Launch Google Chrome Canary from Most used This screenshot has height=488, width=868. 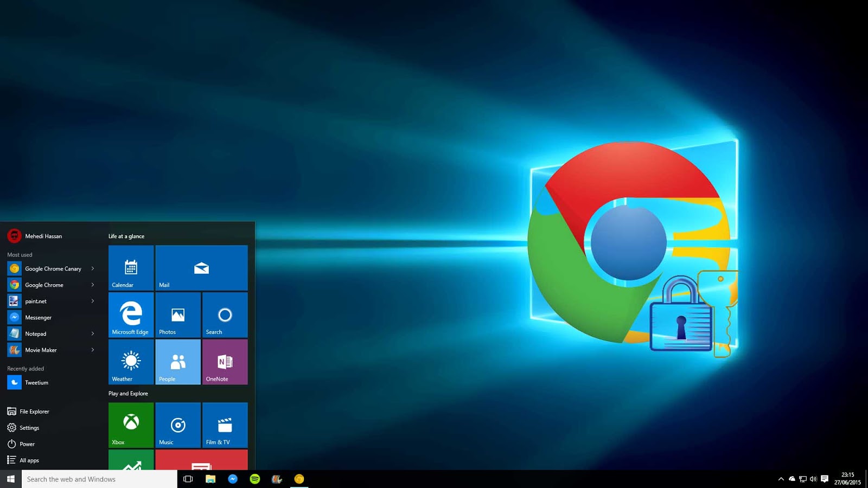tap(52, 268)
